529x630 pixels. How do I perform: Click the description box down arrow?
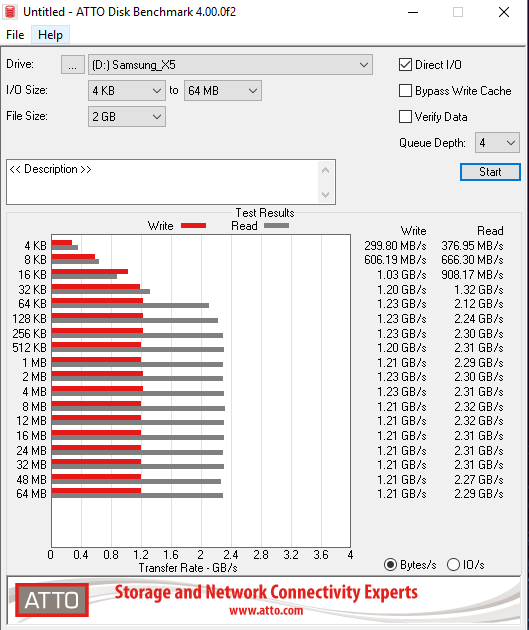[x=326, y=194]
